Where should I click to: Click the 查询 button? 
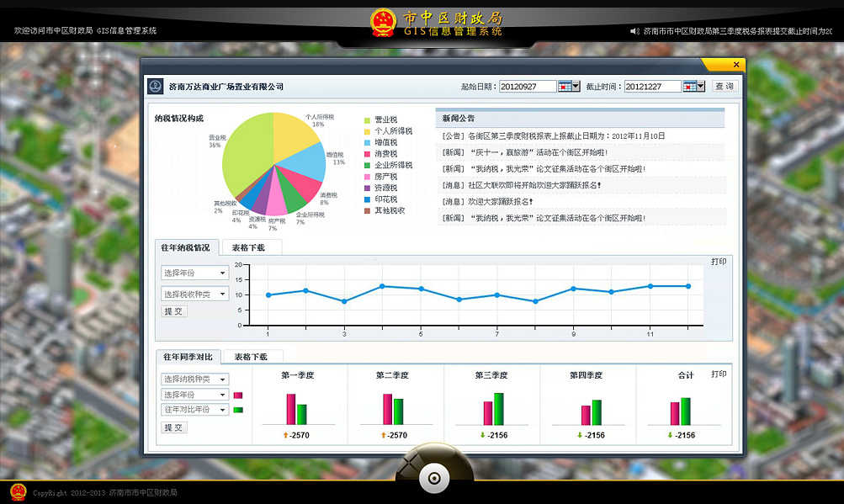724,87
